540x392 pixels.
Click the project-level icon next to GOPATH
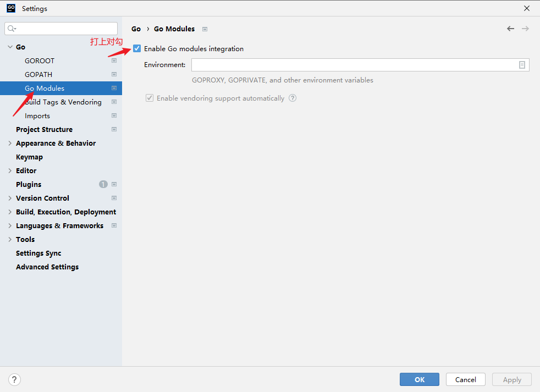pos(114,74)
